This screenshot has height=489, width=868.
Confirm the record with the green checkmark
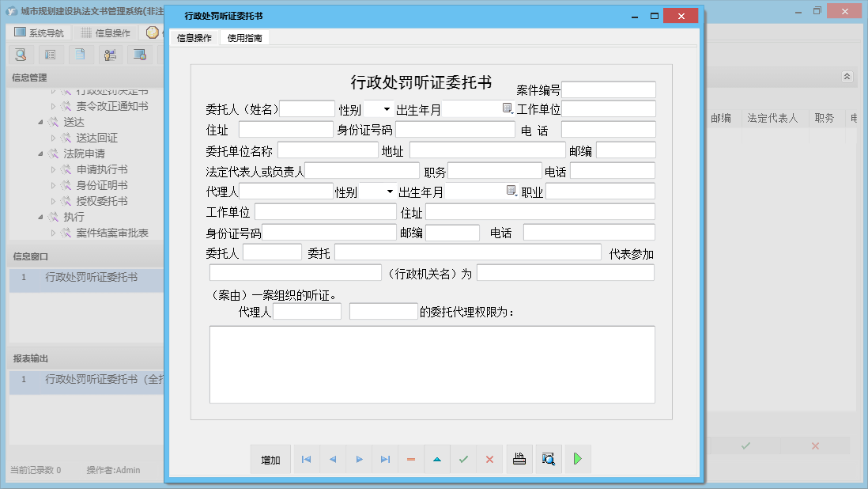463,459
